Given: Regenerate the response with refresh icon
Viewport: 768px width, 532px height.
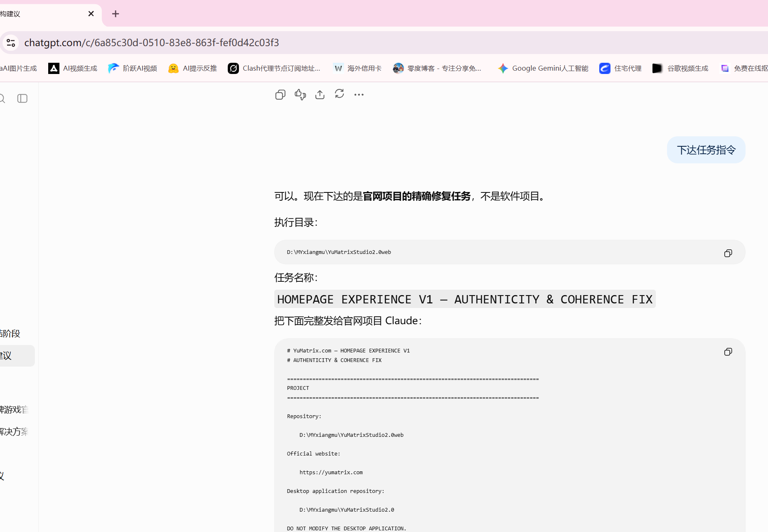Looking at the screenshot, I should [x=340, y=94].
